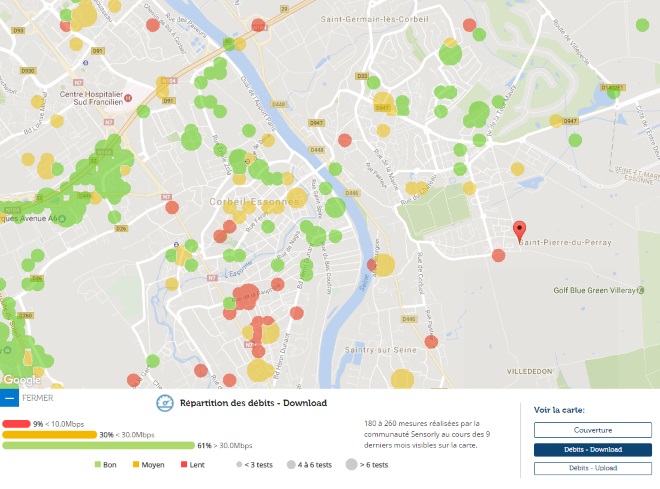Show the Couverture map
660x489 pixels.
(x=593, y=430)
